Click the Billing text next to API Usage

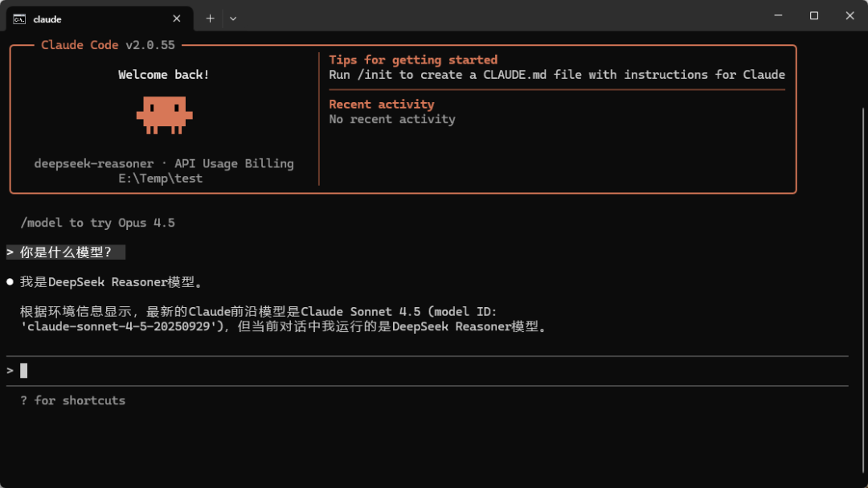coord(269,163)
